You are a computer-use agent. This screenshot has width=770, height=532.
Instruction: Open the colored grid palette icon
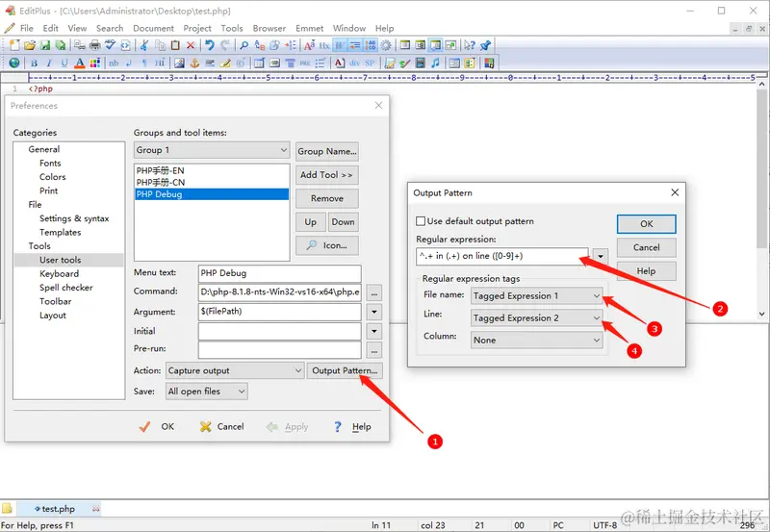tap(94, 63)
